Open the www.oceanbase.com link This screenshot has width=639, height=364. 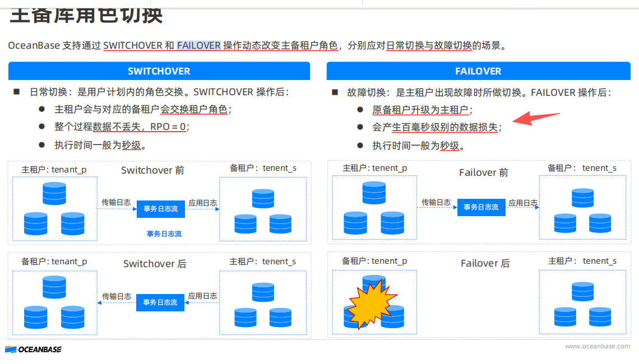[597, 346]
